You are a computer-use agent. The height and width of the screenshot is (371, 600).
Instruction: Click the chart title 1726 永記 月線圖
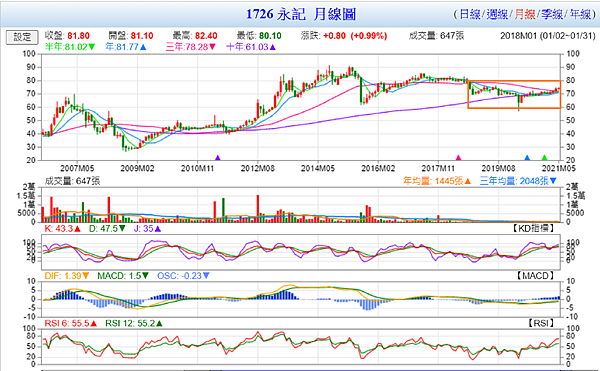(301, 15)
